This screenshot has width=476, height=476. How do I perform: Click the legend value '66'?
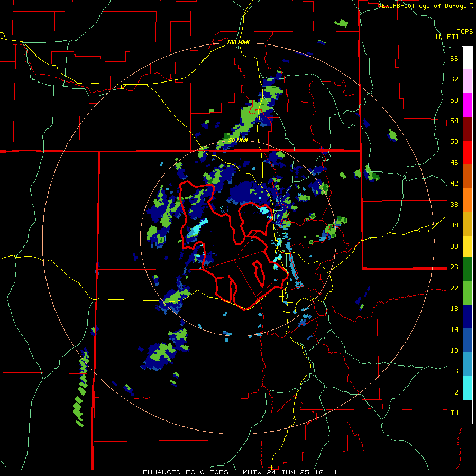coord(454,59)
